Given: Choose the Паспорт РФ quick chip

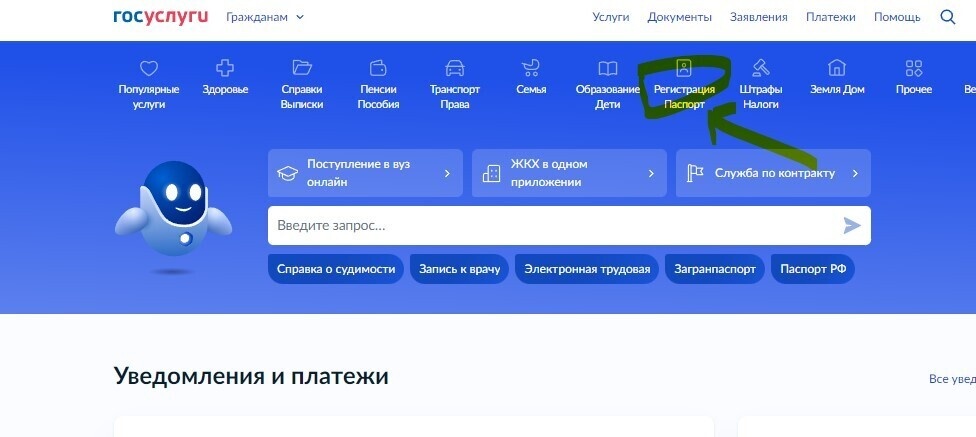Looking at the screenshot, I should 813,269.
